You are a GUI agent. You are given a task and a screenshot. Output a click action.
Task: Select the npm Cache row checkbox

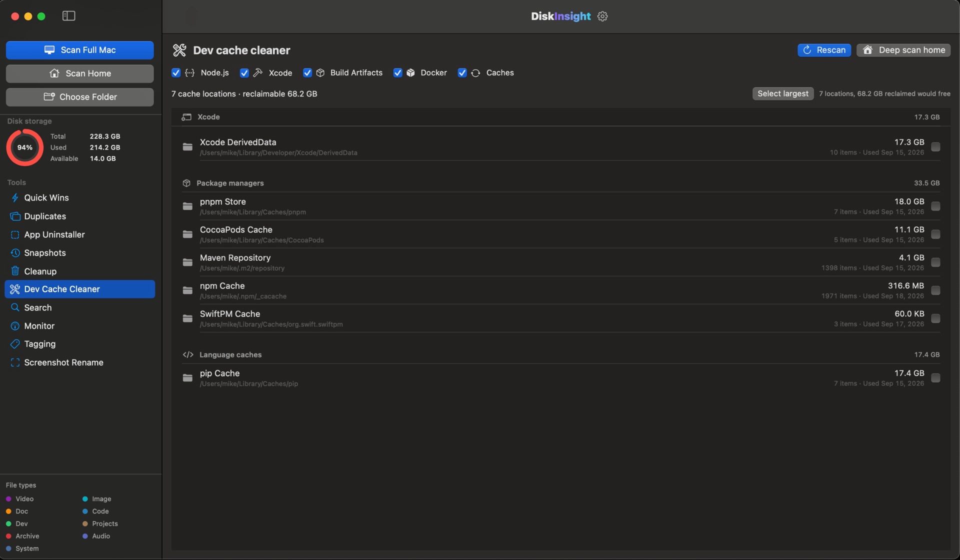(x=935, y=290)
